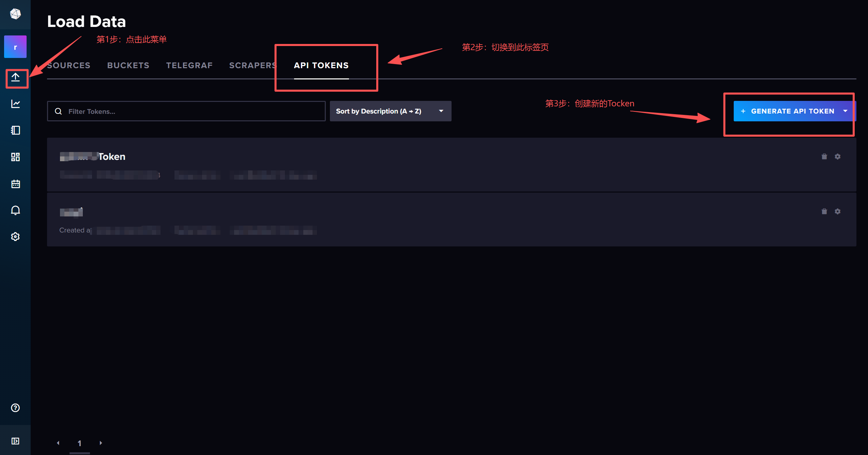This screenshot has height=455, width=868.
Task: Open the Dashboards sidebar icon
Action: 16,157
